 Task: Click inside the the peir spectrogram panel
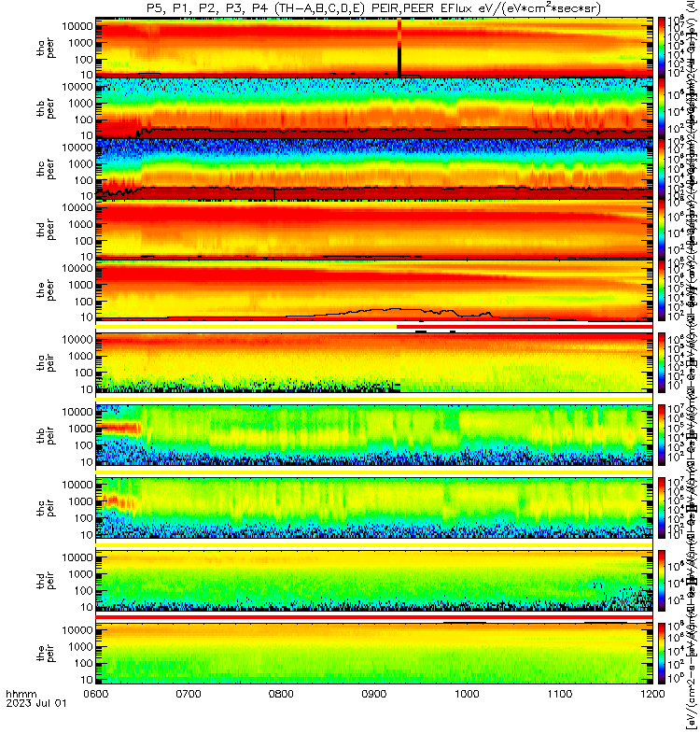[x=374, y=653]
